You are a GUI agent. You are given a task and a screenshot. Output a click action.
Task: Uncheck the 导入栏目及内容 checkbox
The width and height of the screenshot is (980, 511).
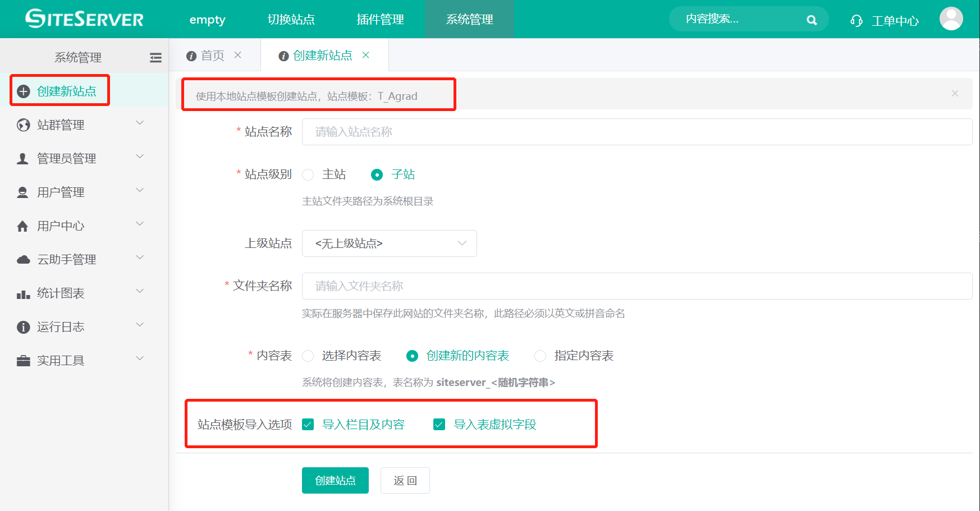tap(308, 425)
